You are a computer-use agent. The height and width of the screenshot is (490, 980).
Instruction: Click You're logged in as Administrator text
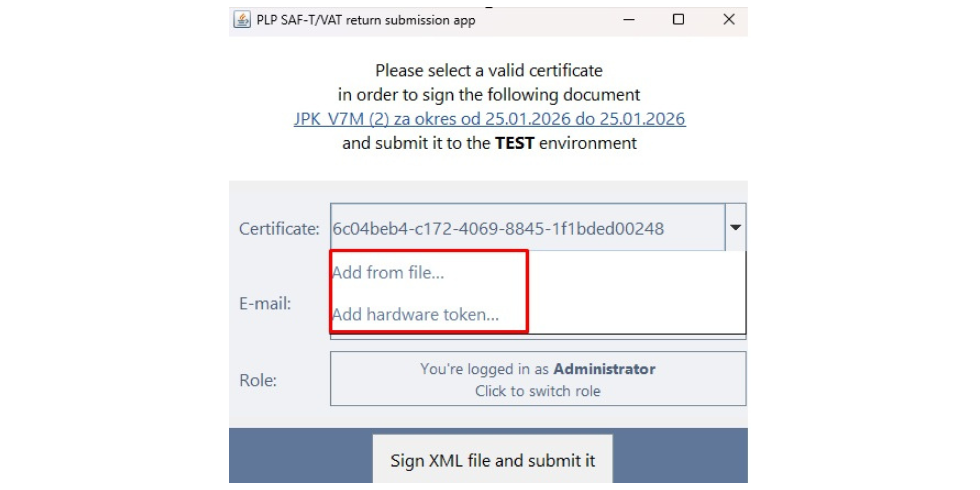tap(537, 368)
